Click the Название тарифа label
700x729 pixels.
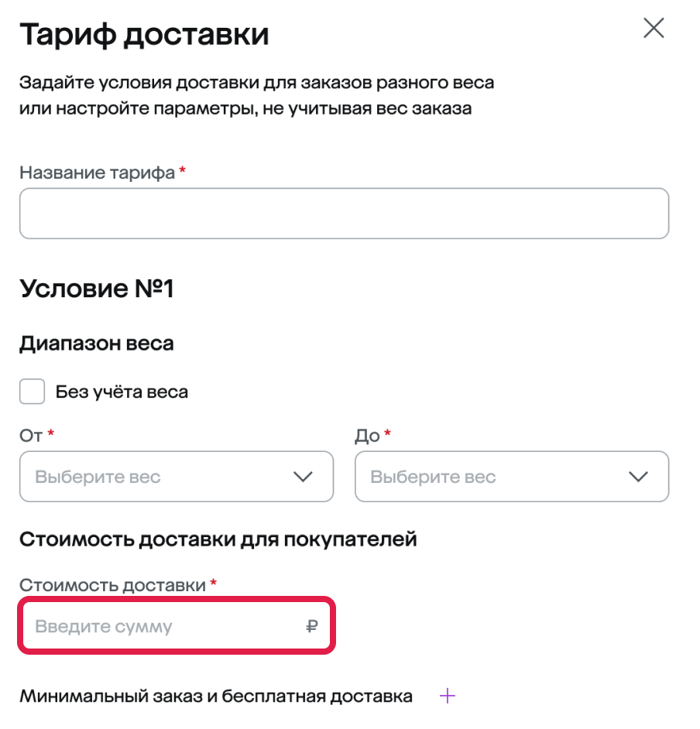point(97,173)
